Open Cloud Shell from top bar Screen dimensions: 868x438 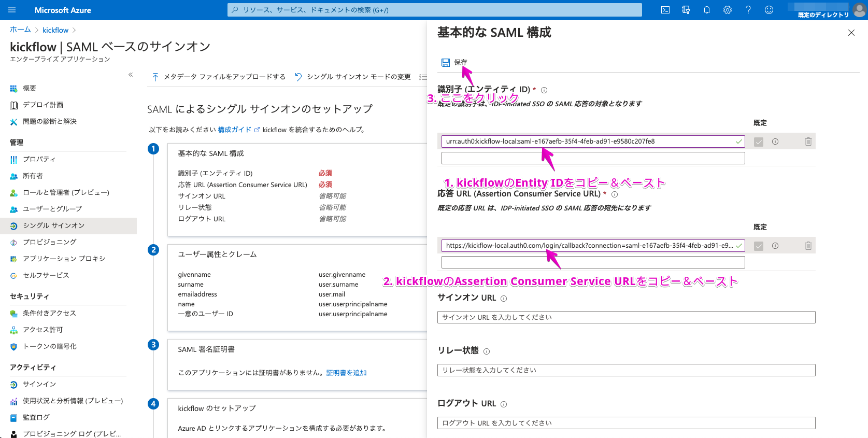[x=665, y=10]
